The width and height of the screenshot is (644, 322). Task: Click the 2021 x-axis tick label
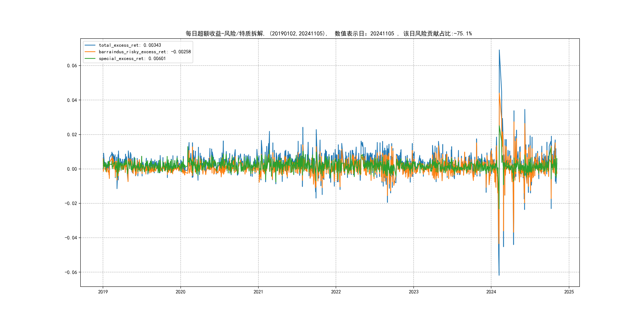pos(258,292)
